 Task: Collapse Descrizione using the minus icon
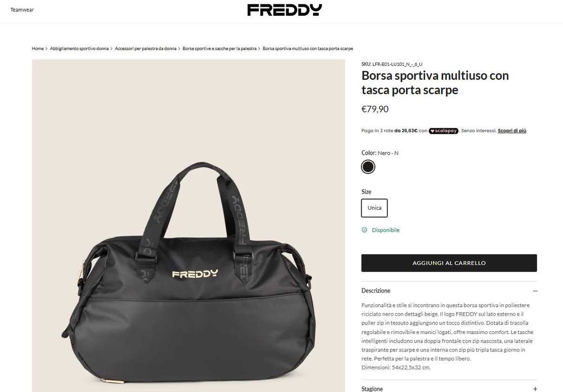tap(535, 291)
